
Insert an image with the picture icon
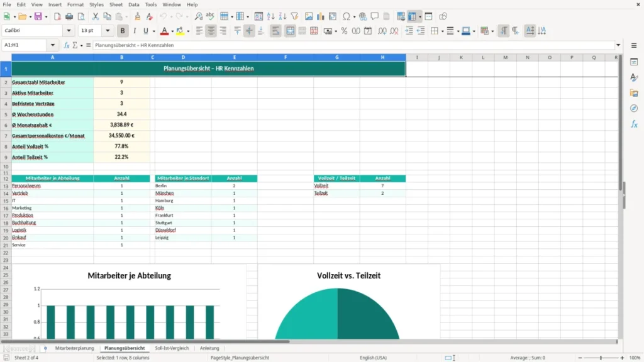tap(309, 16)
